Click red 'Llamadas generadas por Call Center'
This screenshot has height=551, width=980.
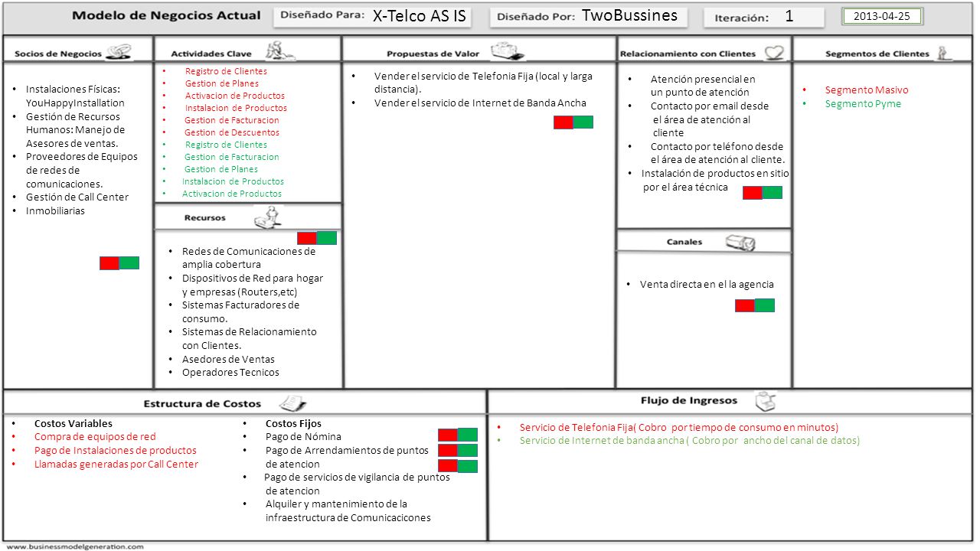tap(116, 465)
